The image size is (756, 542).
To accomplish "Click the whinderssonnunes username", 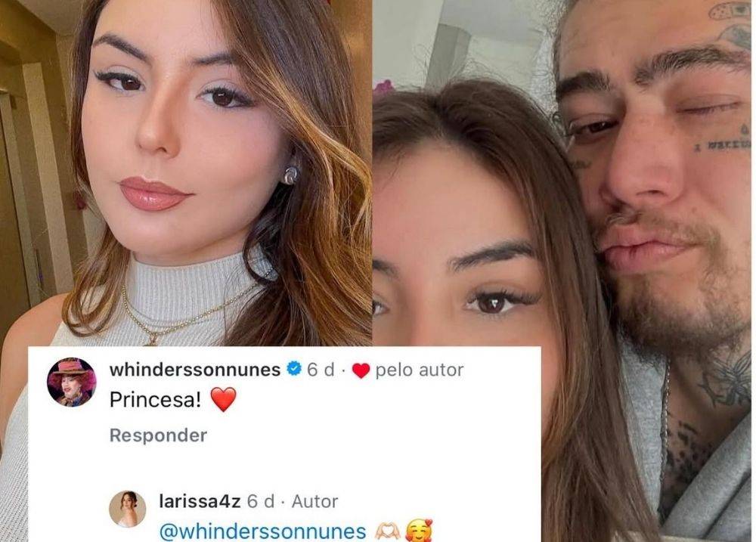I will 195,370.
